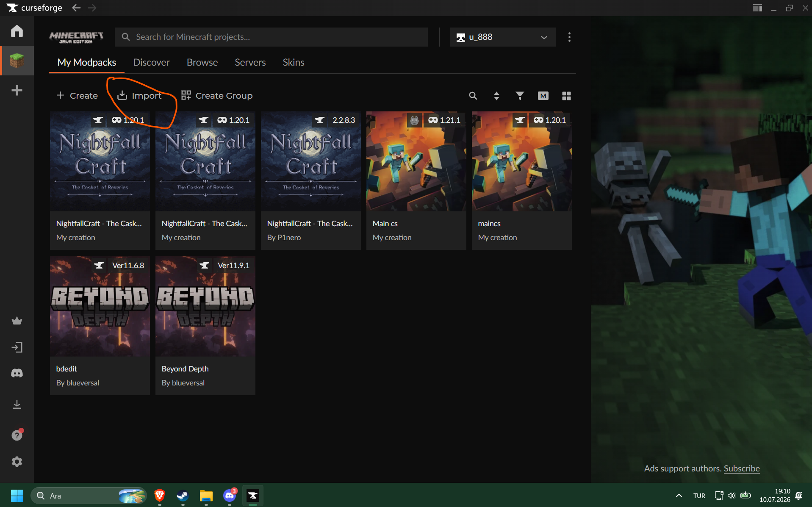The width and height of the screenshot is (812, 507).
Task: Click the anvil loader icon on the maincs card
Action: 520,120
